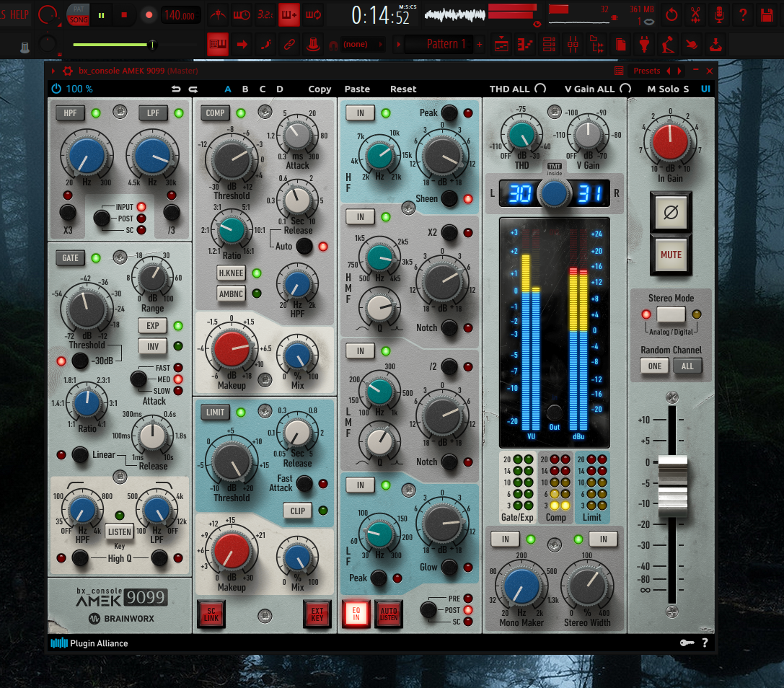Toggle the LIMIT limiter button
The image size is (784, 688).
(x=215, y=412)
